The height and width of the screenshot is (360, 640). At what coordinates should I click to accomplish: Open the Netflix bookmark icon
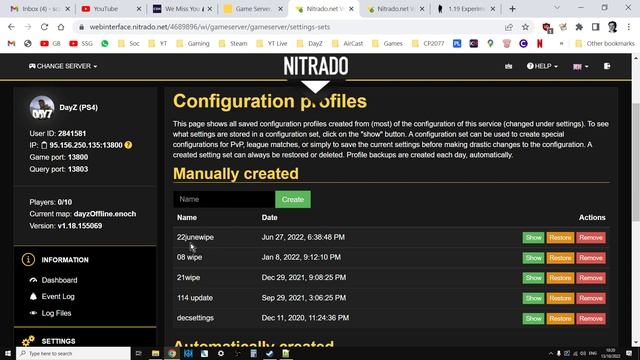(540, 43)
